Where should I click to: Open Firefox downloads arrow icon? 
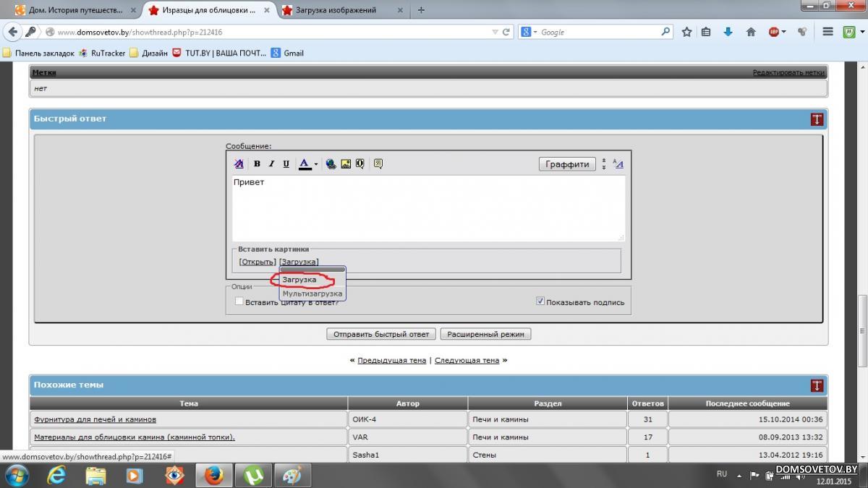(x=728, y=32)
